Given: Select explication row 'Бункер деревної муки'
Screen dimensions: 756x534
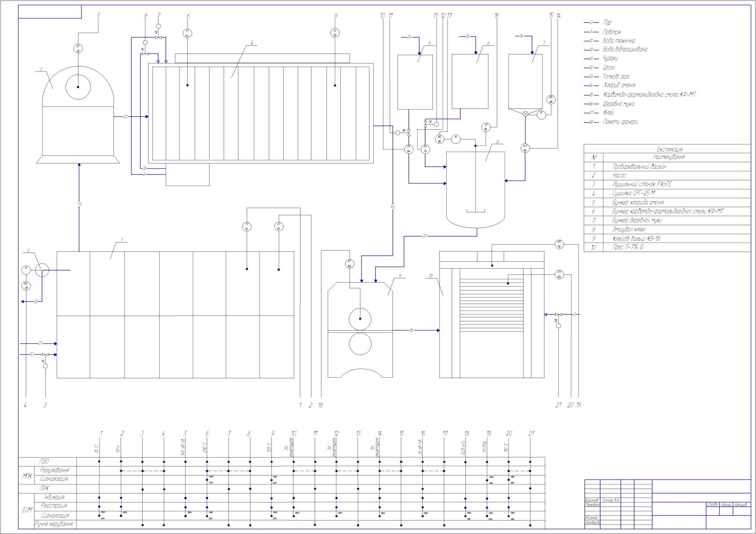Looking at the screenshot, I should click(x=667, y=221).
